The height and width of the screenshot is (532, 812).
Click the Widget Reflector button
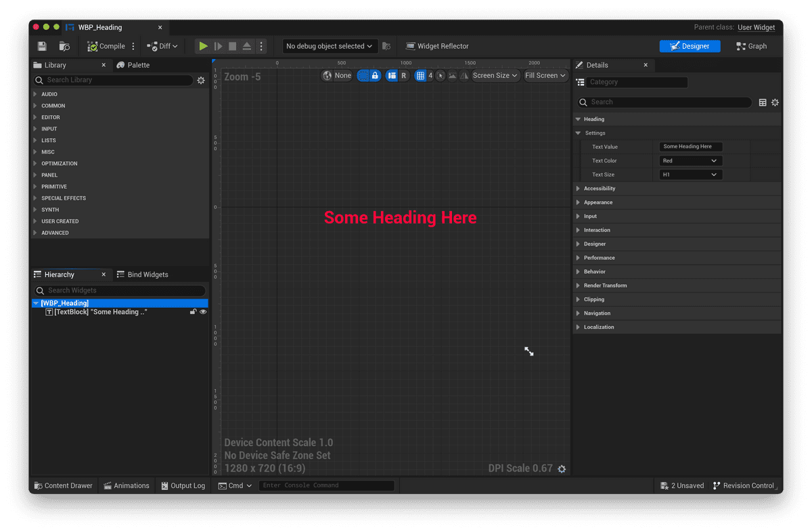coord(436,46)
